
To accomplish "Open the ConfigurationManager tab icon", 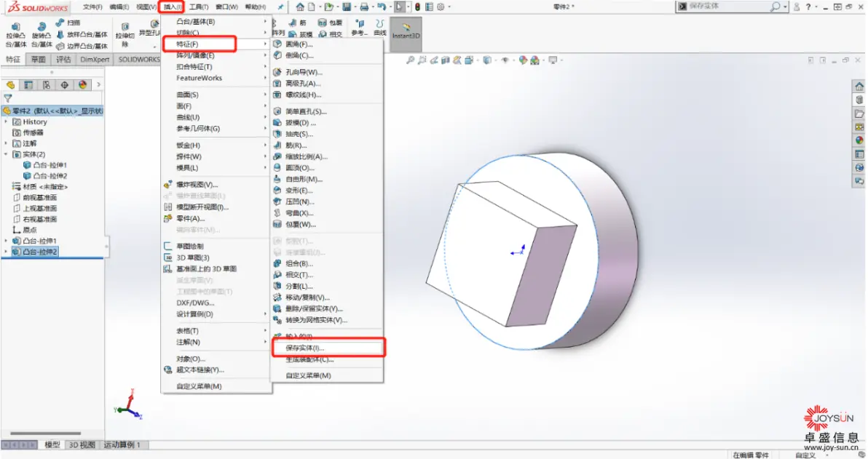I will 47,84.
